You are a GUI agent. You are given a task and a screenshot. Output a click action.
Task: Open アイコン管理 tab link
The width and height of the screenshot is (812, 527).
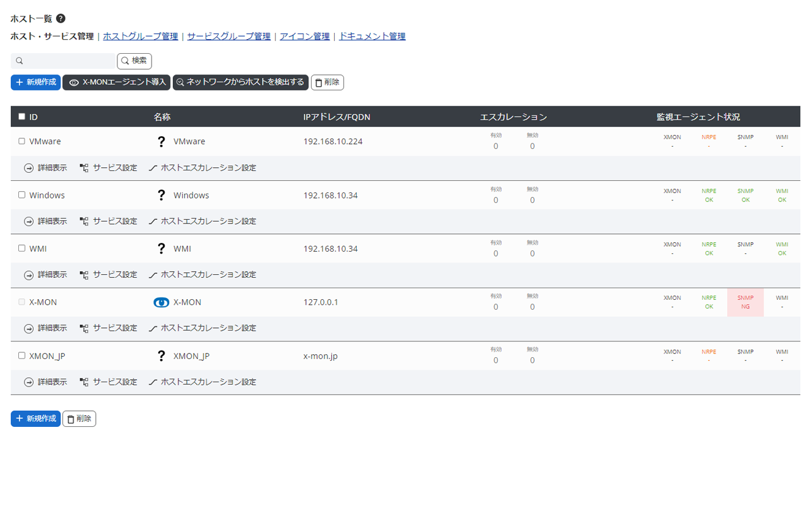click(x=304, y=36)
